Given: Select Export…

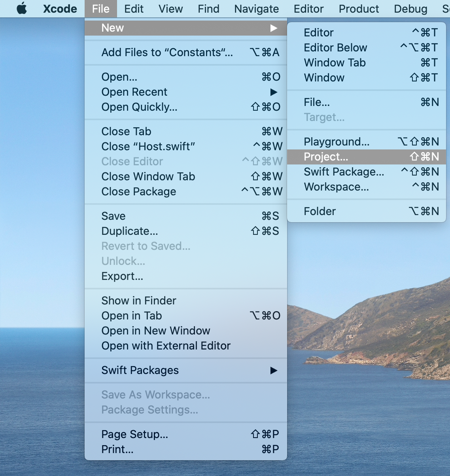Looking at the screenshot, I should pos(186,276).
